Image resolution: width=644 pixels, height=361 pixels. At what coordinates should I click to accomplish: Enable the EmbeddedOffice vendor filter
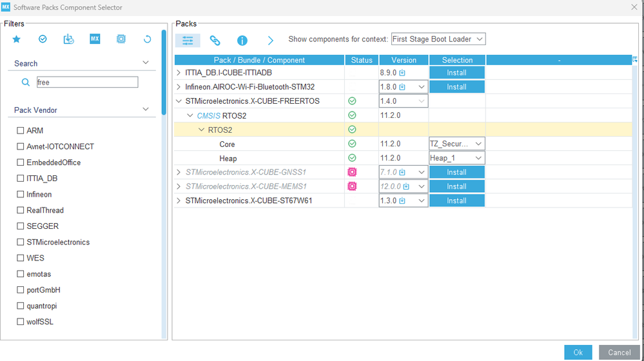(20, 162)
